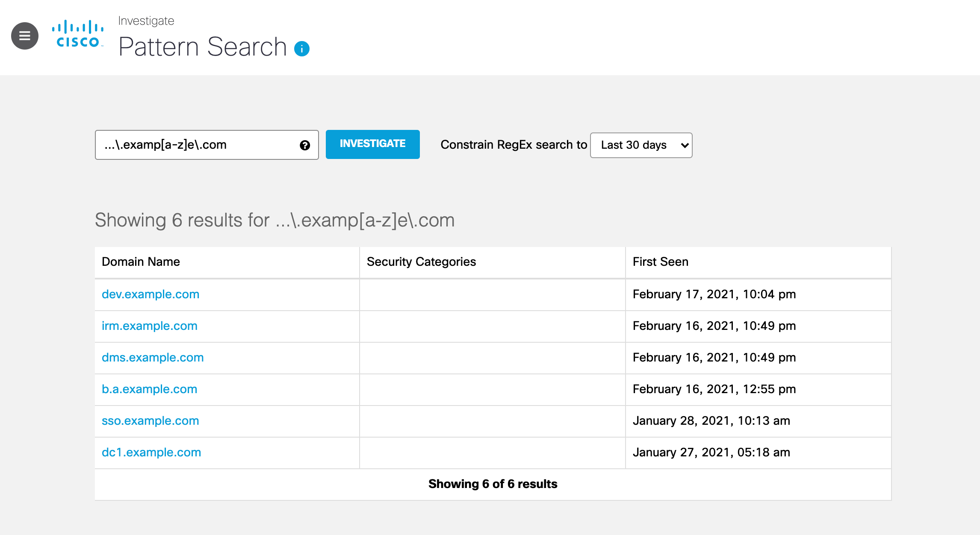The height and width of the screenshot is (535, 980).
Task: Open the hamburger navigation menu
Action: click(25, 36)
